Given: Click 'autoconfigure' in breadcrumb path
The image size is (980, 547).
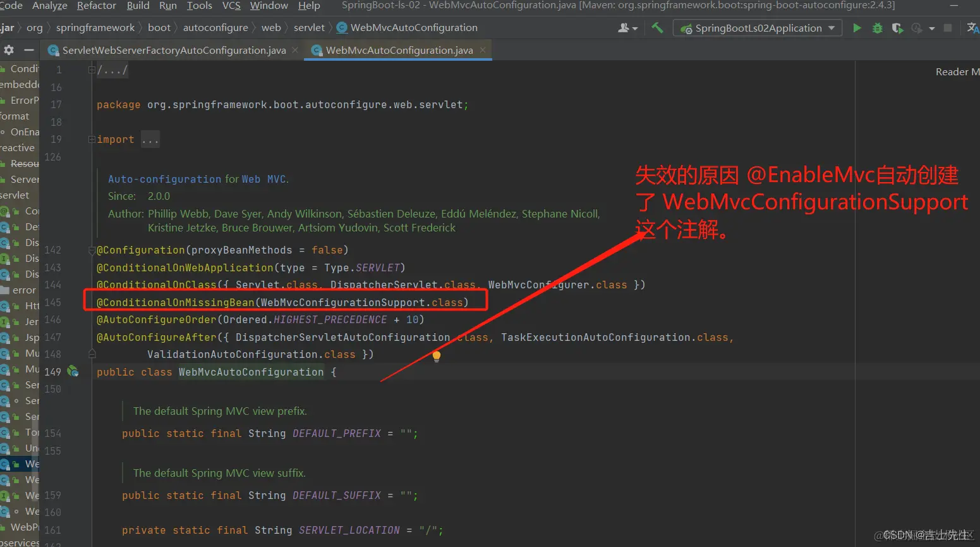Looking at the screenshot, I should 215,28.
